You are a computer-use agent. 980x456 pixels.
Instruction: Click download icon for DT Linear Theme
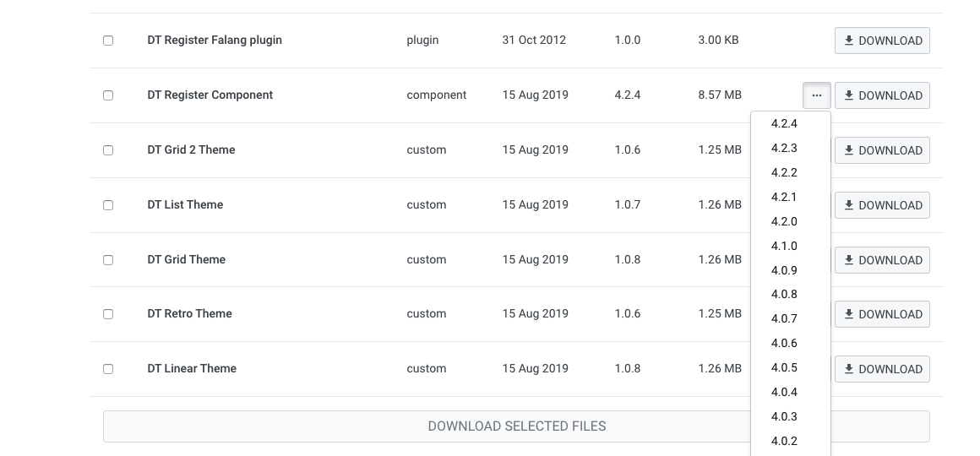849,369
